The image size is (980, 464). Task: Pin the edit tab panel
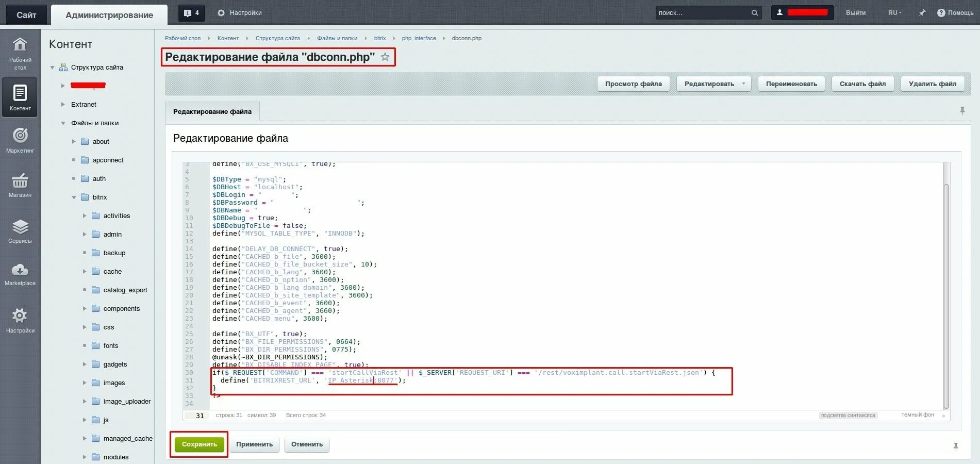pyautogui.click(x=962, y=111)
